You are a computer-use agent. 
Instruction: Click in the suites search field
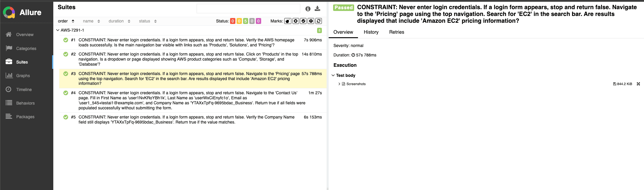(x=248, y=9)
